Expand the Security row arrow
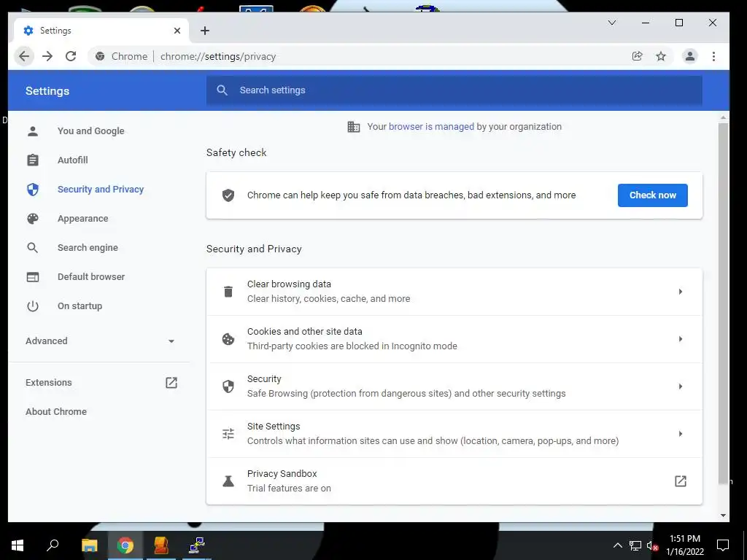 (681, 386)
